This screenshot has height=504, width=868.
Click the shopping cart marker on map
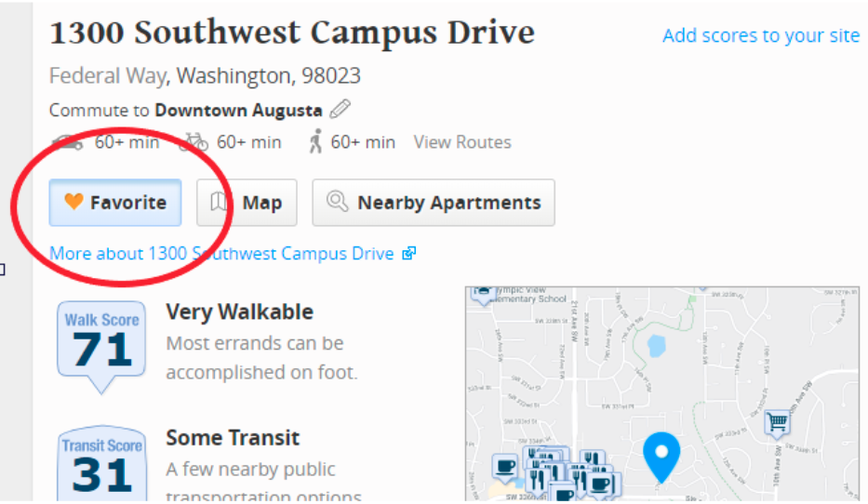click(777, 424)
